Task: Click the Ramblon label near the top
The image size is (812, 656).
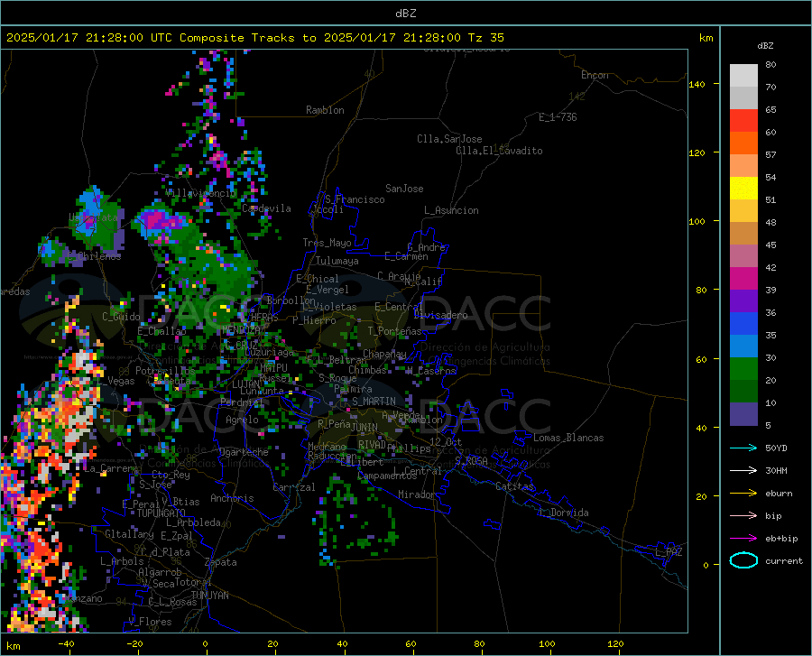Action: [x=325, y=110]
